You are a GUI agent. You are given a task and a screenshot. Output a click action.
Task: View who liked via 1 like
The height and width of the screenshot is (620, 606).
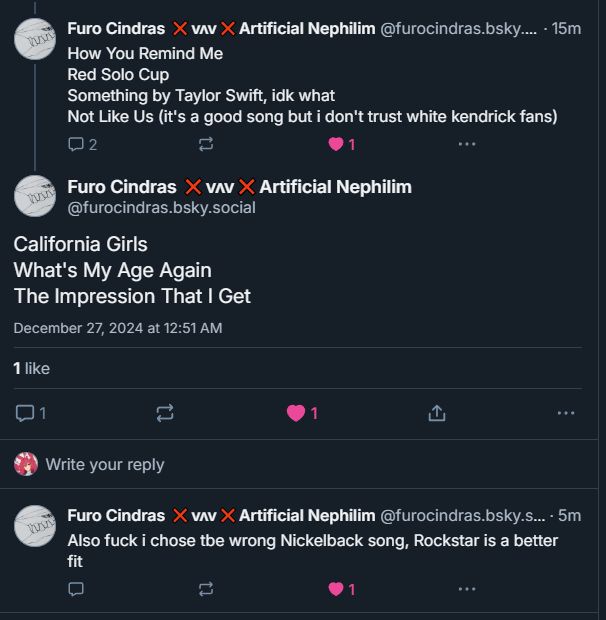point(31,368)
